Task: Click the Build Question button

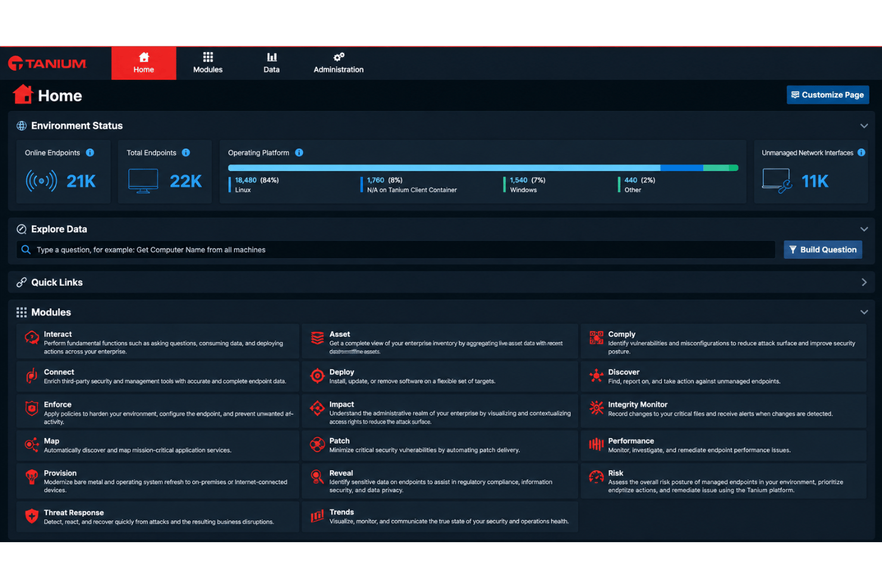Action: click(822, 250)
